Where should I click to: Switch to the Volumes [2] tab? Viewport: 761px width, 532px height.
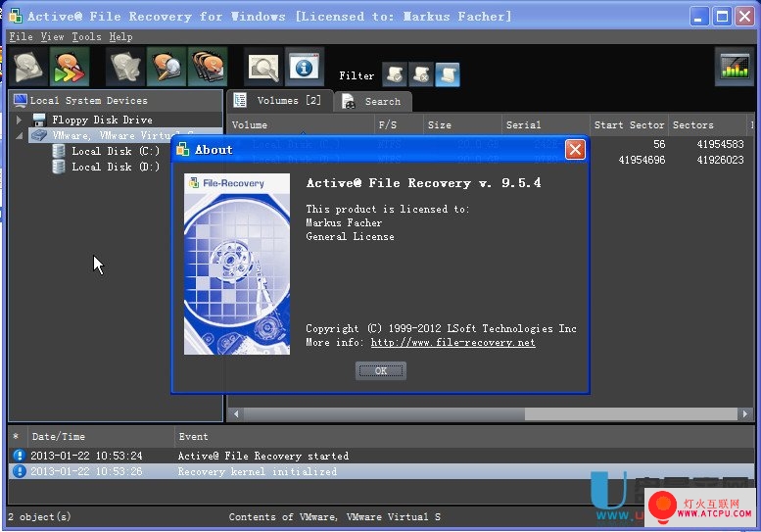[280, 101]
